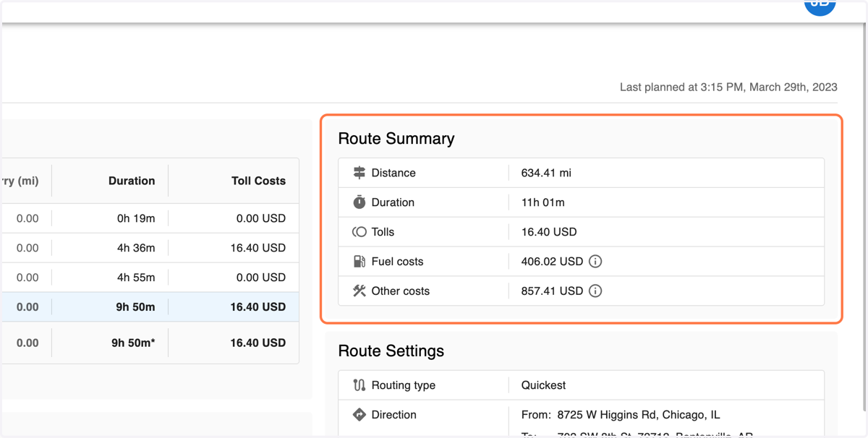The width and height of the screenshot is (868, 438).
Task: Click the Tolls coin icon
Action: coord(359,232)
